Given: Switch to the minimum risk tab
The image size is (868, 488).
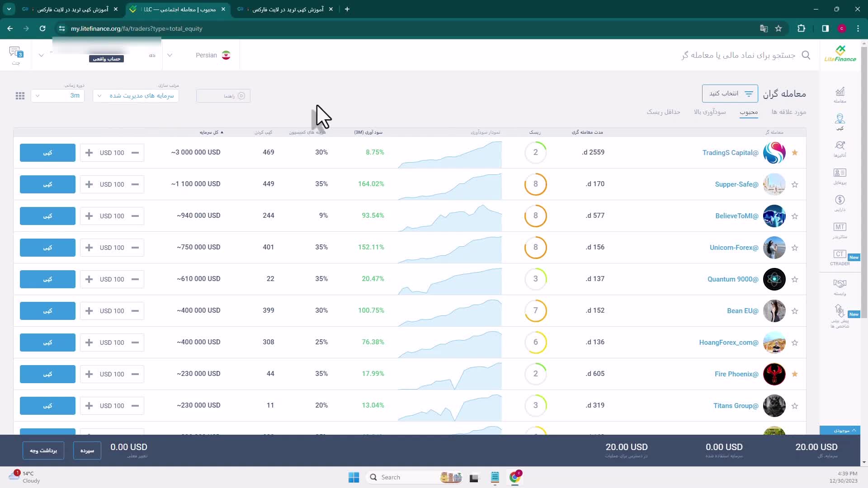Looking at the screenshot, I should 663,112.
